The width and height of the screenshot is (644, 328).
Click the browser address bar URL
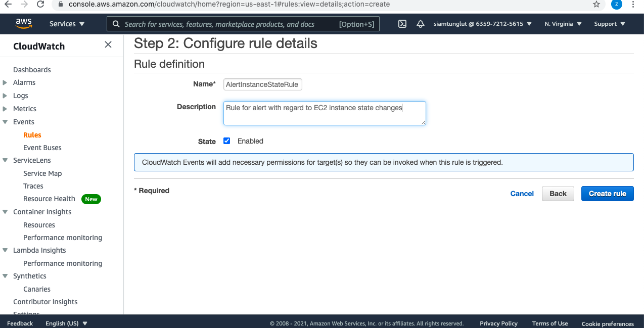[229, 4]
